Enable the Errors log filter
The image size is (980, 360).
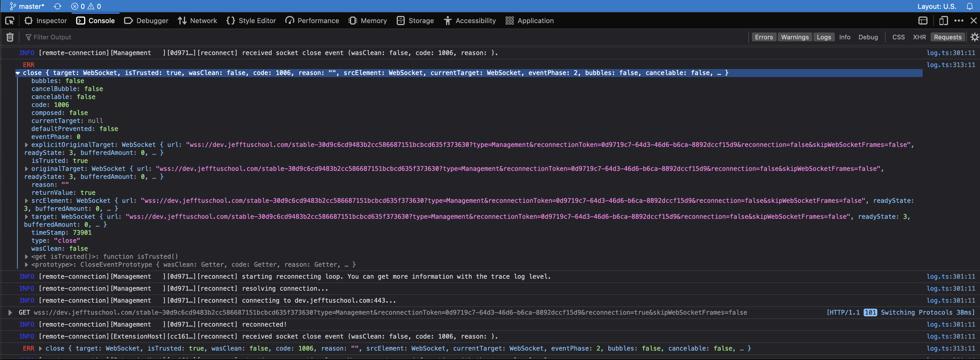pos(764,37)
